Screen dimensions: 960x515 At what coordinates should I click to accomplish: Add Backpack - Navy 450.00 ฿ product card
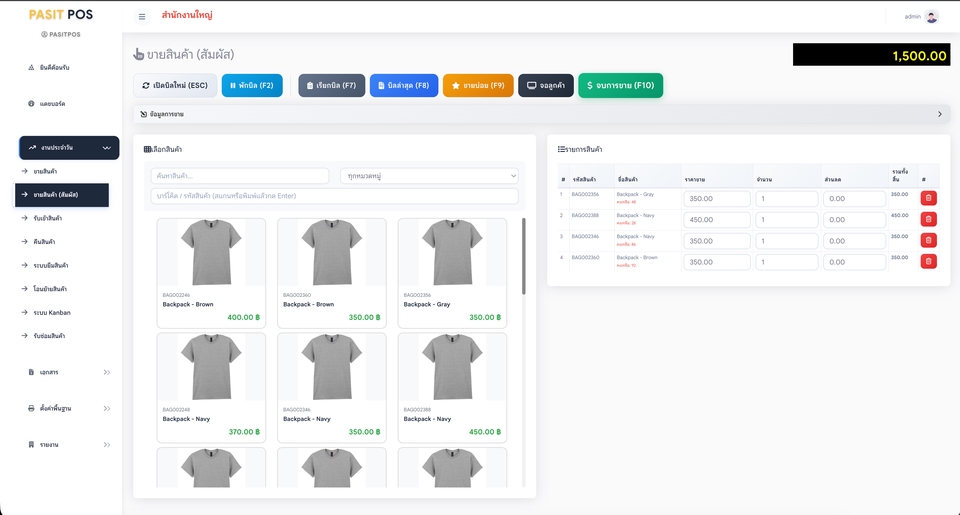452,388
